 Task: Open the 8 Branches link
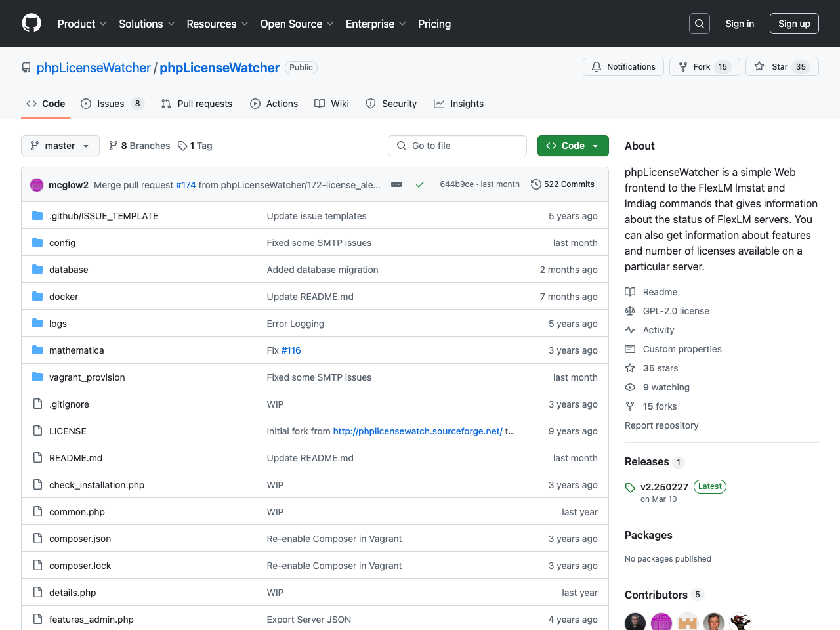pos(140,146)
